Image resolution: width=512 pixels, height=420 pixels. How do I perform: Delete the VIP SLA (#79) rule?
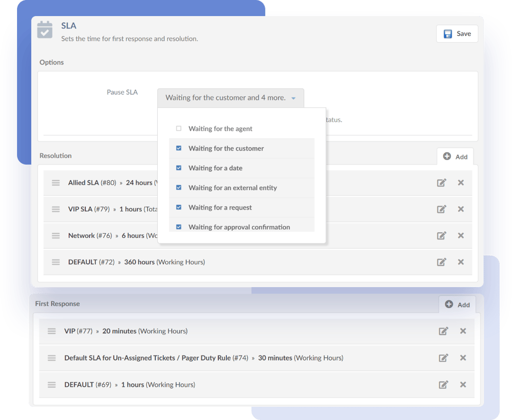click(460, 209)
